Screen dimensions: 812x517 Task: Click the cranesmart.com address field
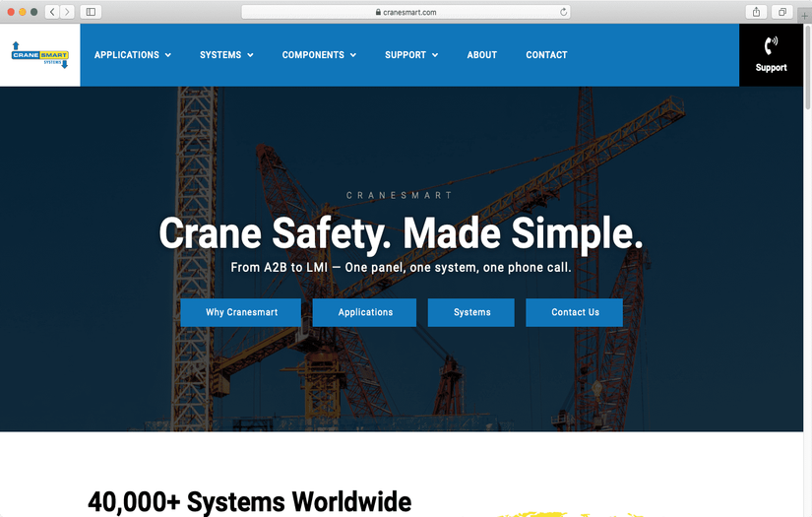(x=406, y=12)
